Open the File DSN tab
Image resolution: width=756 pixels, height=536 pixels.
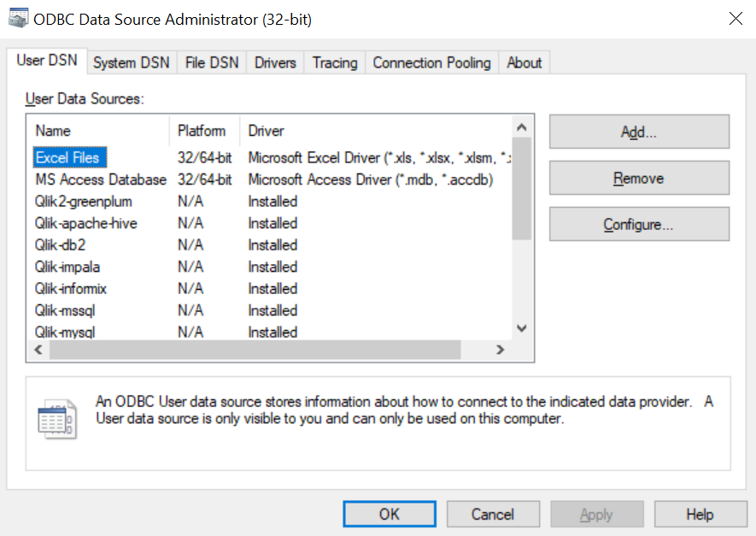[212, 62]
